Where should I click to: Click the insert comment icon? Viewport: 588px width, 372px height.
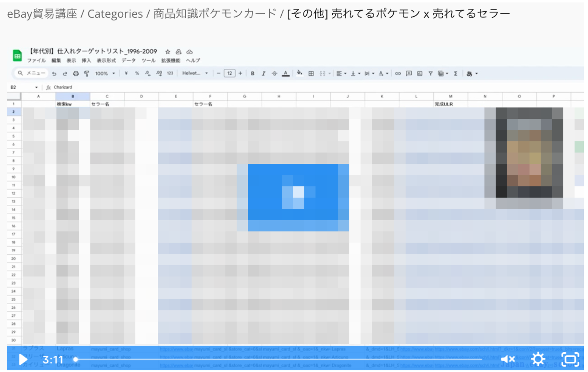[409, 73]
